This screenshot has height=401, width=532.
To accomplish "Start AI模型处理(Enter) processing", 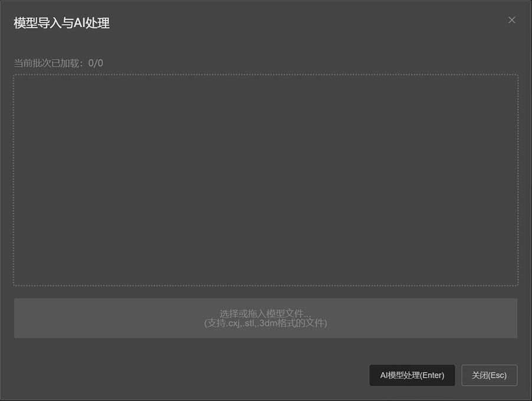I will pos(412,375).
